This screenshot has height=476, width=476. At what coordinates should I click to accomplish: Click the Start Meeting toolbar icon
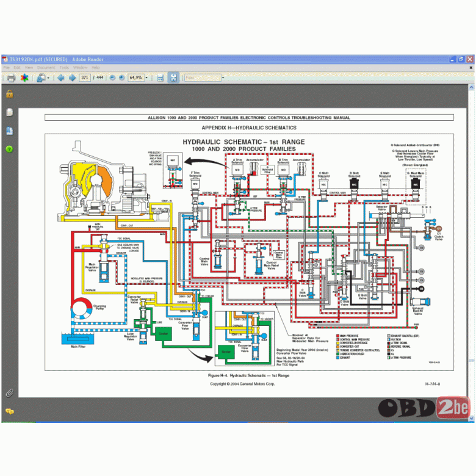coord(41,78)
